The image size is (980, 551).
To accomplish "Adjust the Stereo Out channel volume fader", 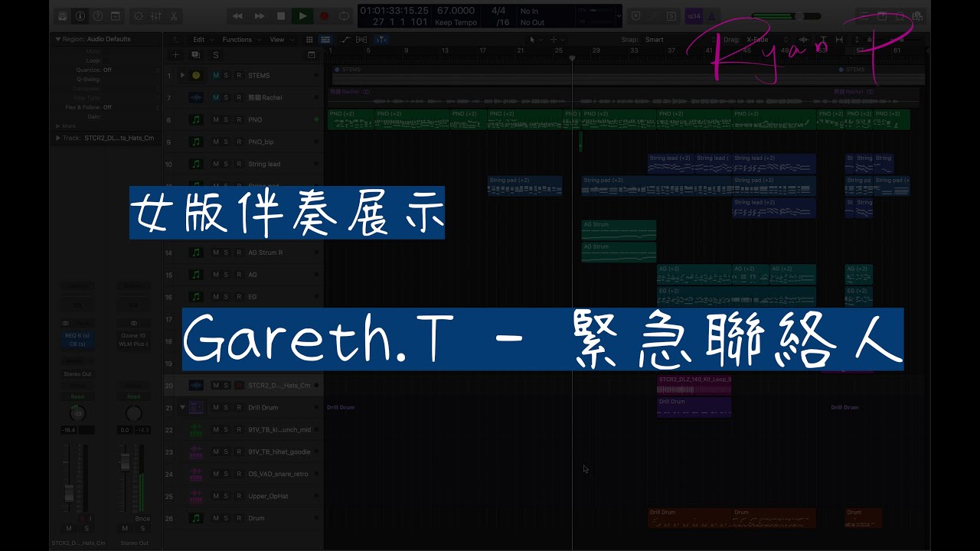I will point(124,461).
